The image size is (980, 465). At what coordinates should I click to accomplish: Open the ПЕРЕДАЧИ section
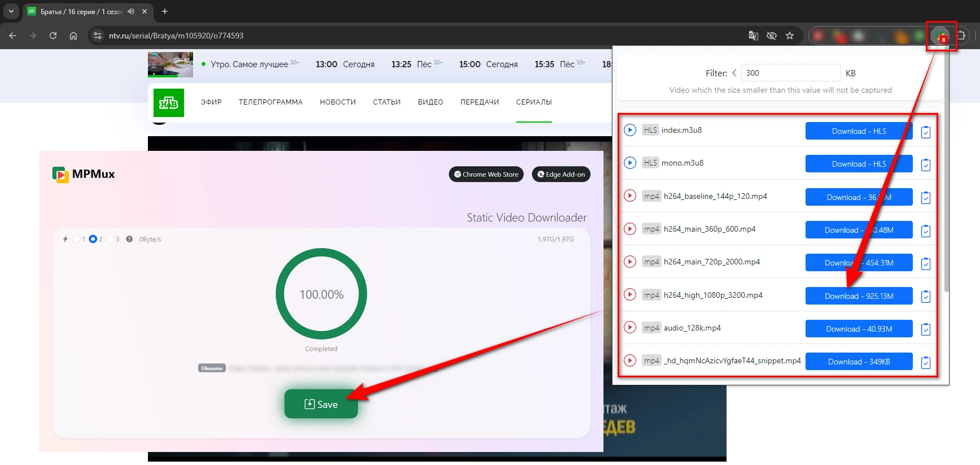(480, 102)
